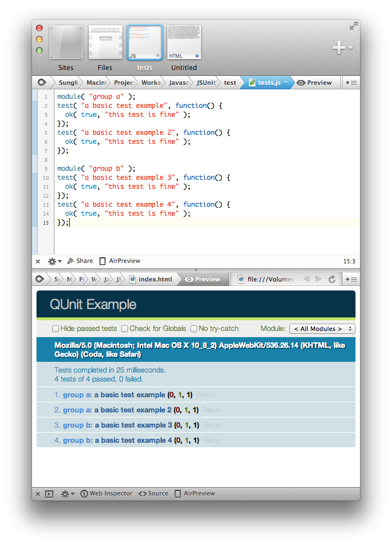Screen dimensions: 392x545
Task: Enable Hide passed tests checkbox
Action: [55, 329]
